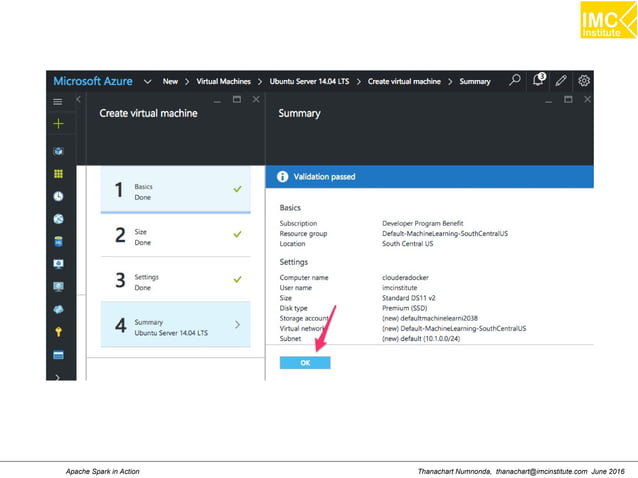Expand more services chevron at sidebar bottom

pyautogui.click(x=58, y=376)
